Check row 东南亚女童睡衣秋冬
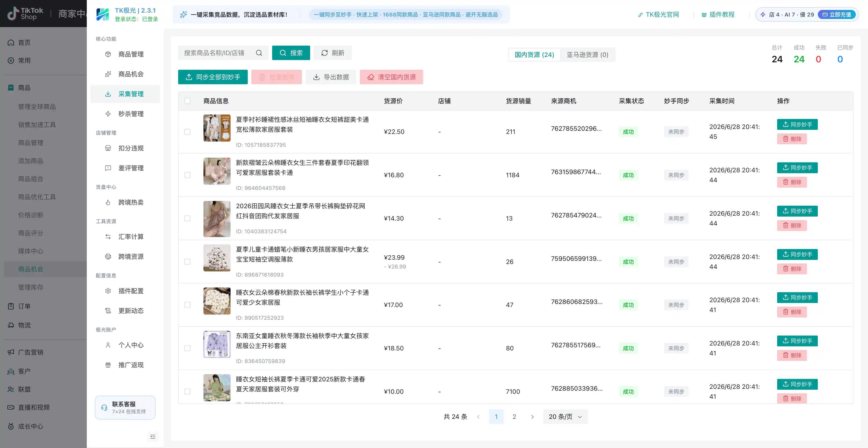Viewport: 868px width, 448px height. (x=187, y=348)
